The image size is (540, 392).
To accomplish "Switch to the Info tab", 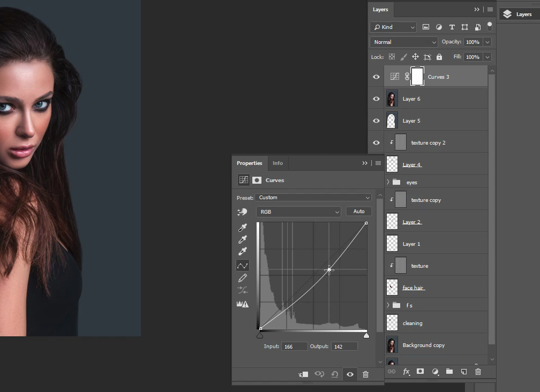I will [x=278, y=163].
